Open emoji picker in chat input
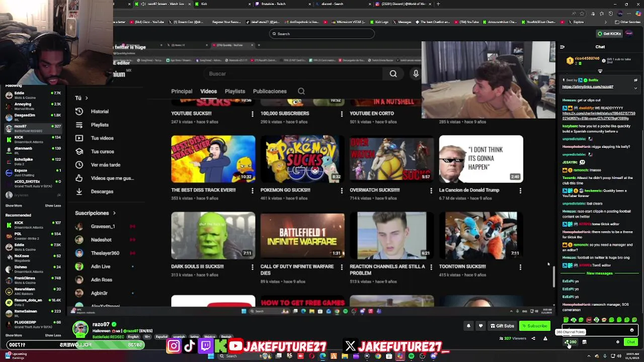The image size is (644, 362). click(x=632, y=330)
